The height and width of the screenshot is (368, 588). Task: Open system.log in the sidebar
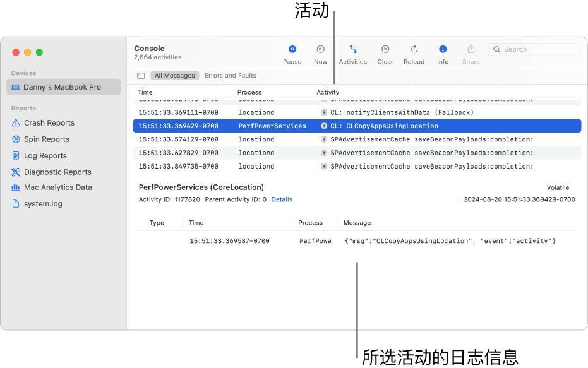point(43,204)
